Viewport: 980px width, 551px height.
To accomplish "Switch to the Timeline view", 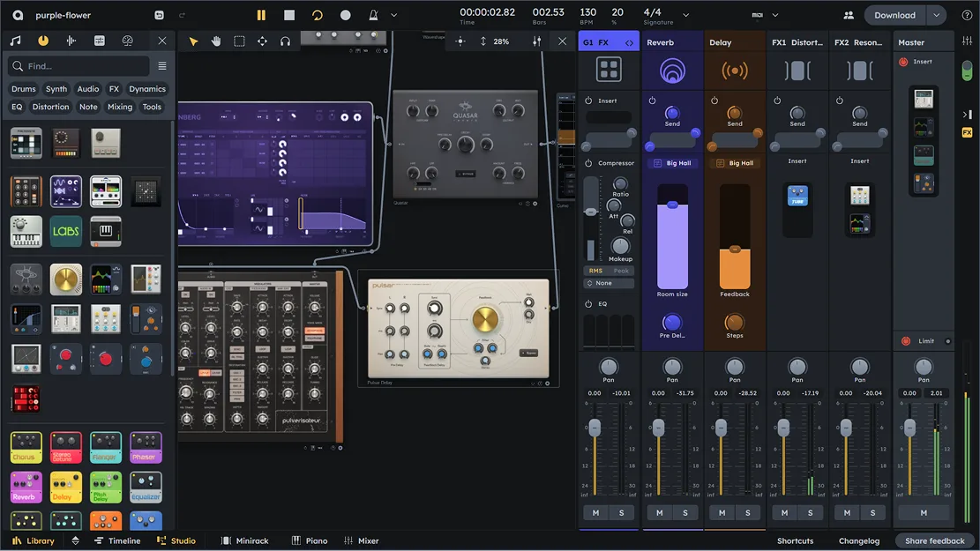I will tap(116, 540).
